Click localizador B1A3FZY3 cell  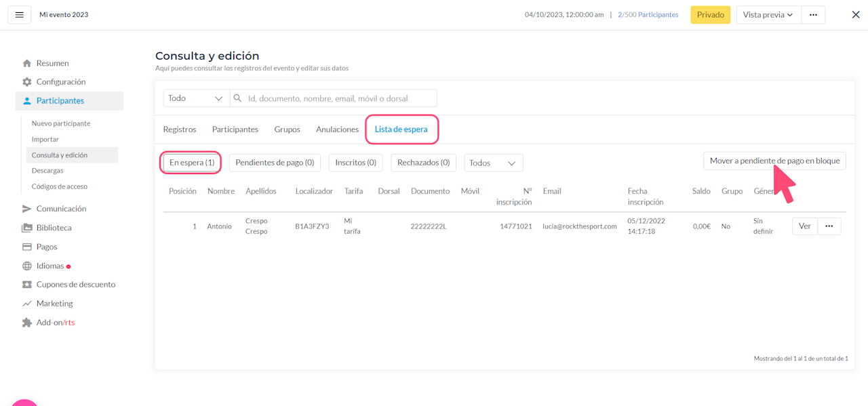coord(312,226)
